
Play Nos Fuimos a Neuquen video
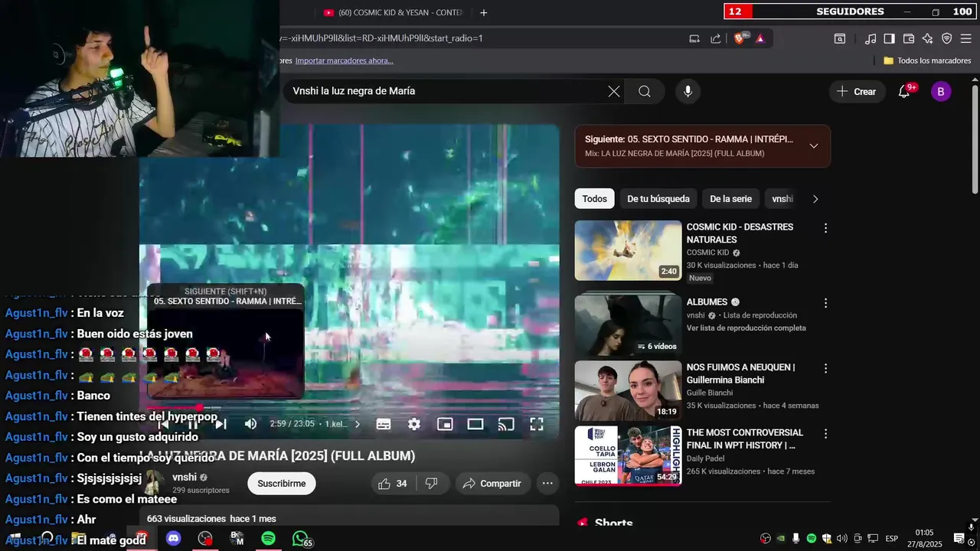628,391
